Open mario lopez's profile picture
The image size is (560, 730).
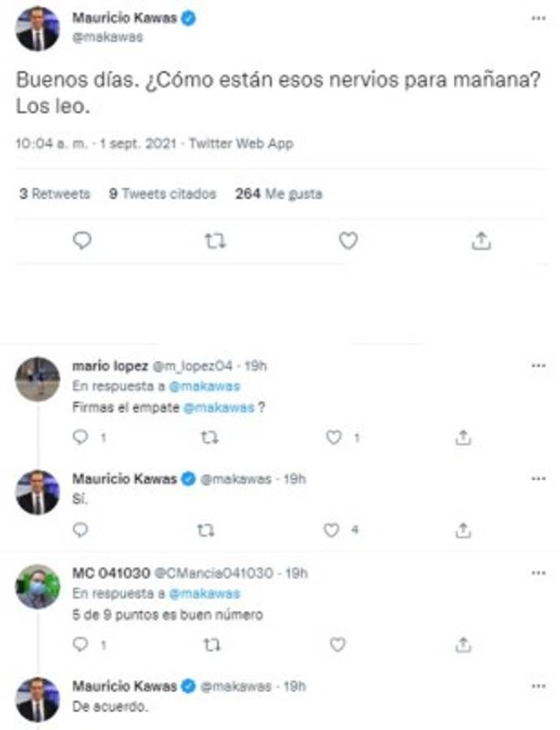(37, 379)
